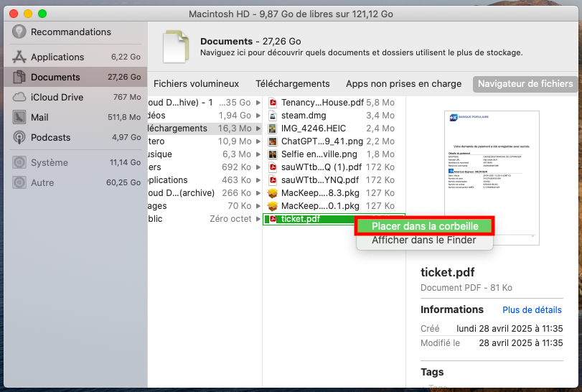Select the iCloud Drive 767 Mo category

pyautogui.click(x=75, y=97)
